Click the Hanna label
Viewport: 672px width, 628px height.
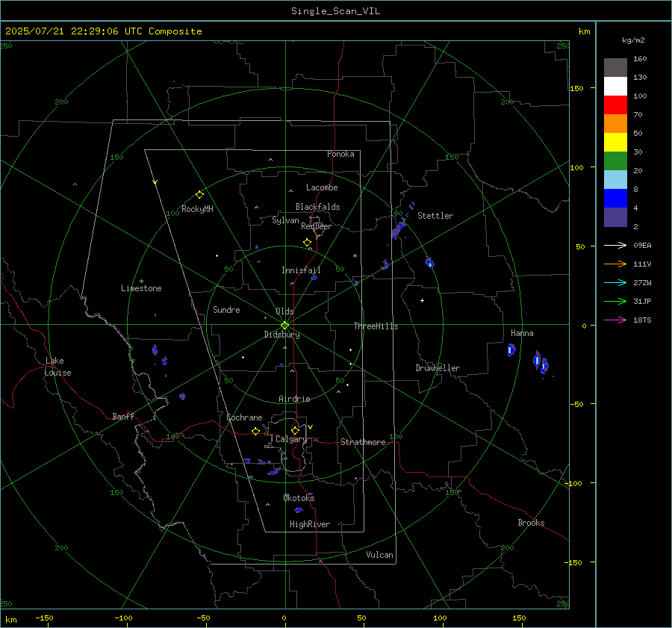click(522, 333)
